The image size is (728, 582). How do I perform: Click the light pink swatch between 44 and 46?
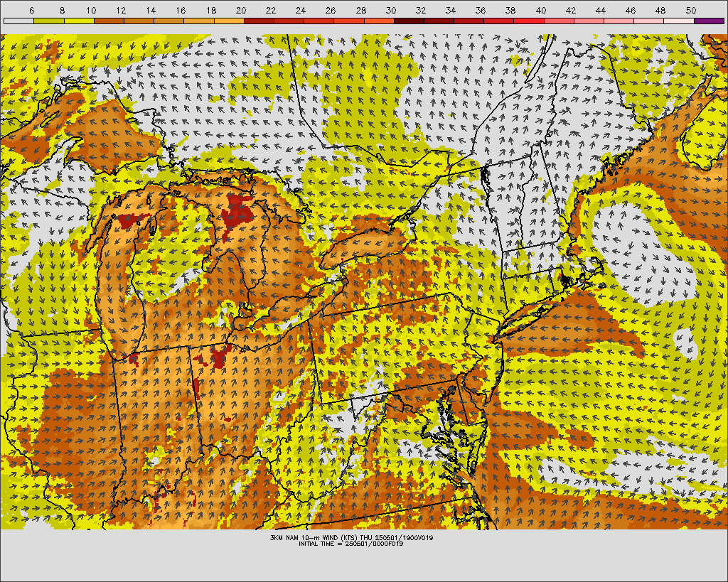click(619, 21)
